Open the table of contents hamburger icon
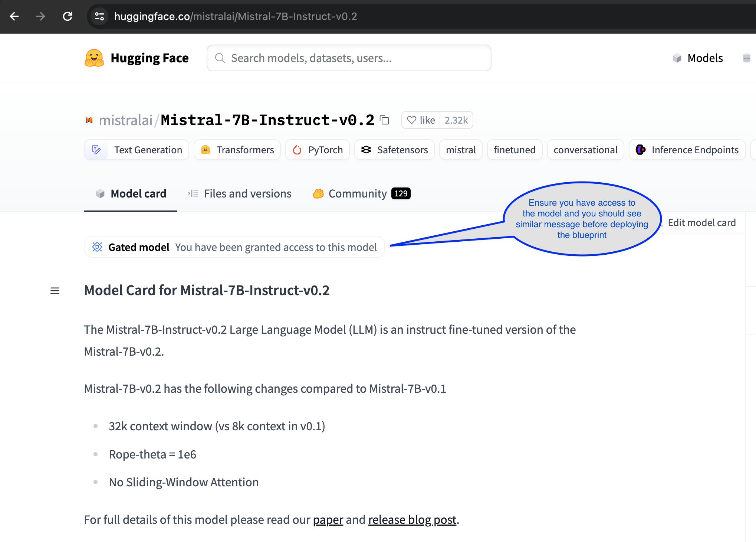The width and height of the screenshot is (756, 542). point(55,291)
